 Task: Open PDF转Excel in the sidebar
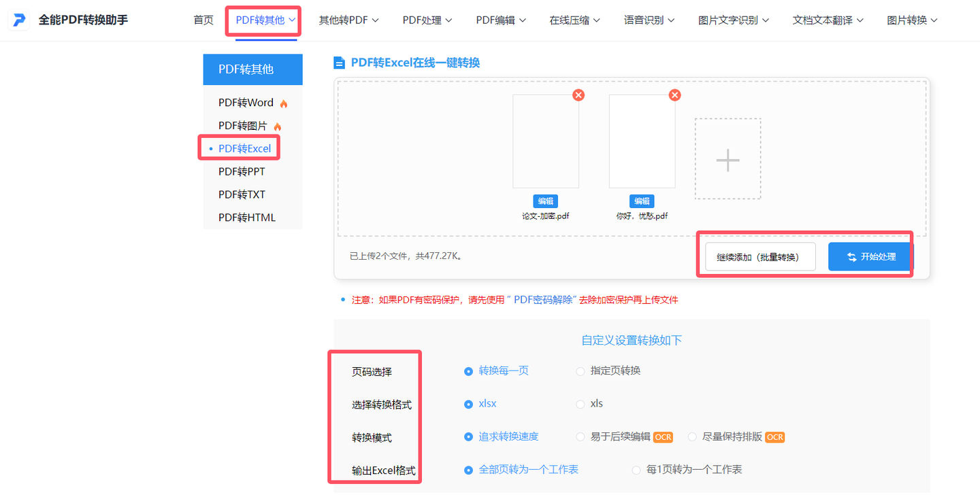(x=244, y=148)
